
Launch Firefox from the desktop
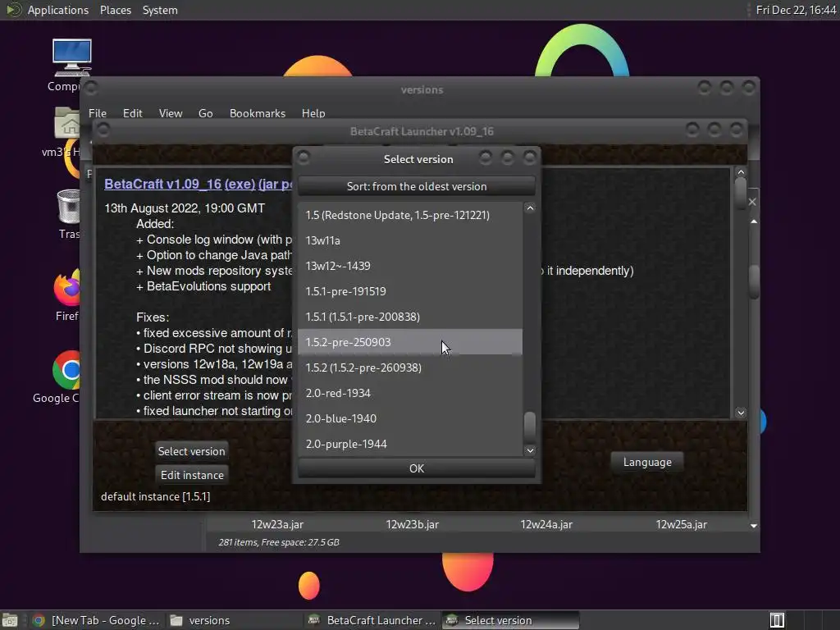[x=67, y=287]
